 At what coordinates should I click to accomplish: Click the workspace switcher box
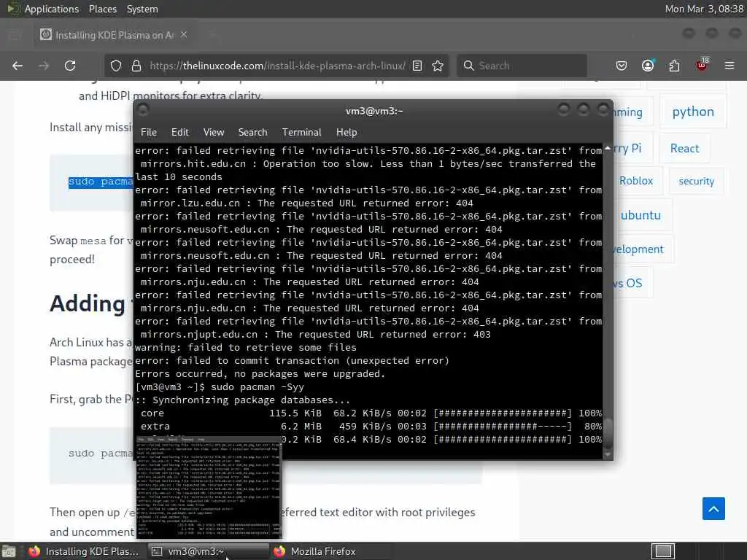(663, 551)
